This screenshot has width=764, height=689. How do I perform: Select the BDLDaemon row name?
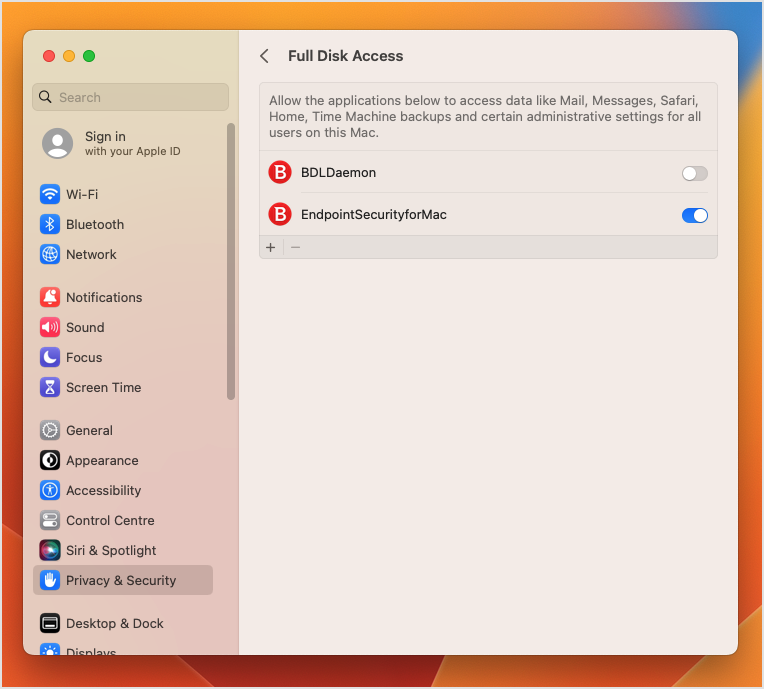click(338, 172)
